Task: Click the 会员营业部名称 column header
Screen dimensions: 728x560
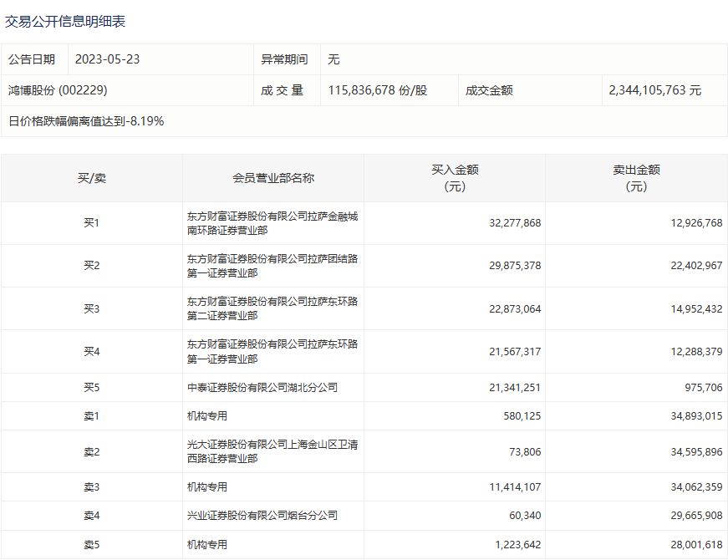Action: (x=273, y=178)
